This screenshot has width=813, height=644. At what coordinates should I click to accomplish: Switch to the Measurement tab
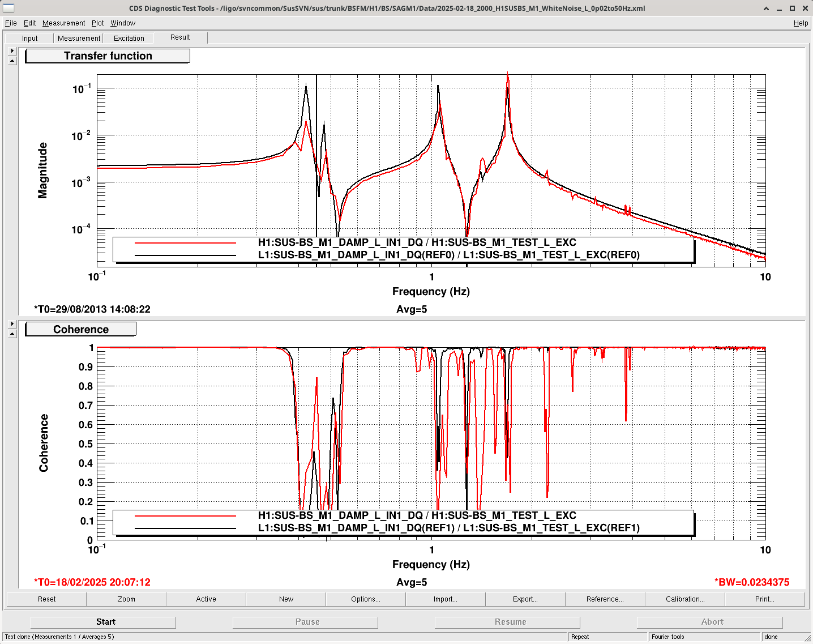pos(79,39)
